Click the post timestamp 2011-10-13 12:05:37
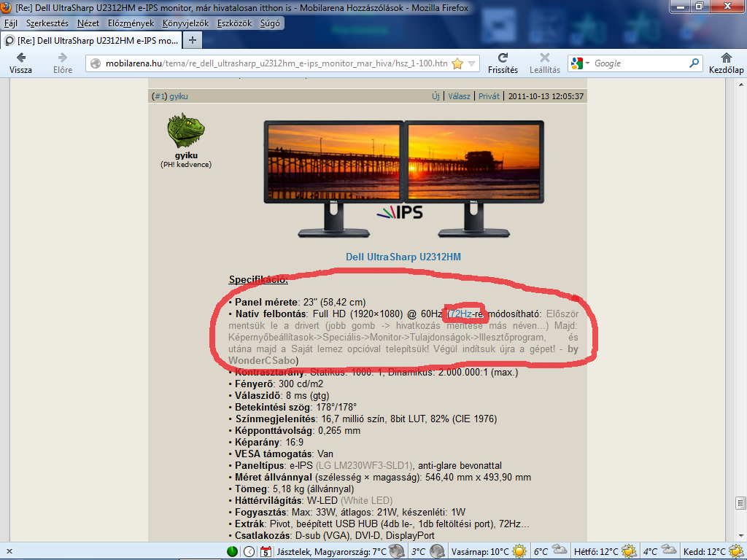This screenshot has width=747, height=560. coord(546,96)
